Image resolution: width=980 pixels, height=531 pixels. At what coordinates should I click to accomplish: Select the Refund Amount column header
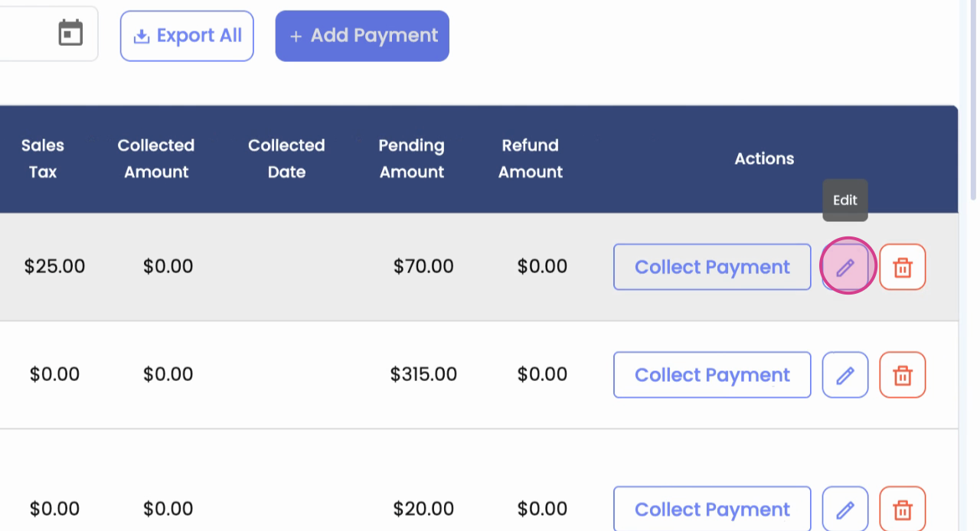coord(531,158)
